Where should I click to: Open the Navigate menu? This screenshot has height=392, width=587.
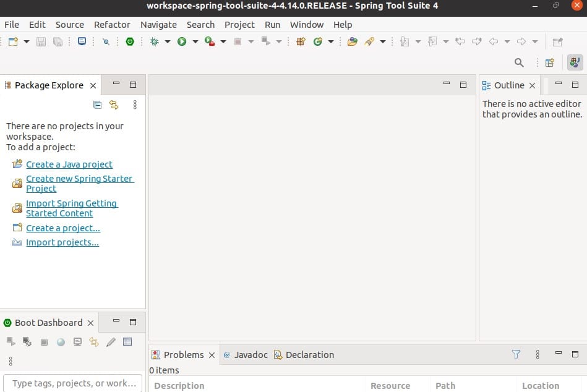coord(159,25)
